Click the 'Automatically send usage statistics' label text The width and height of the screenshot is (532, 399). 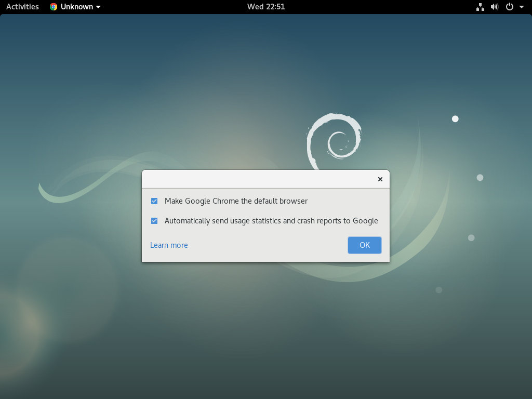click(x=271, y=221)
